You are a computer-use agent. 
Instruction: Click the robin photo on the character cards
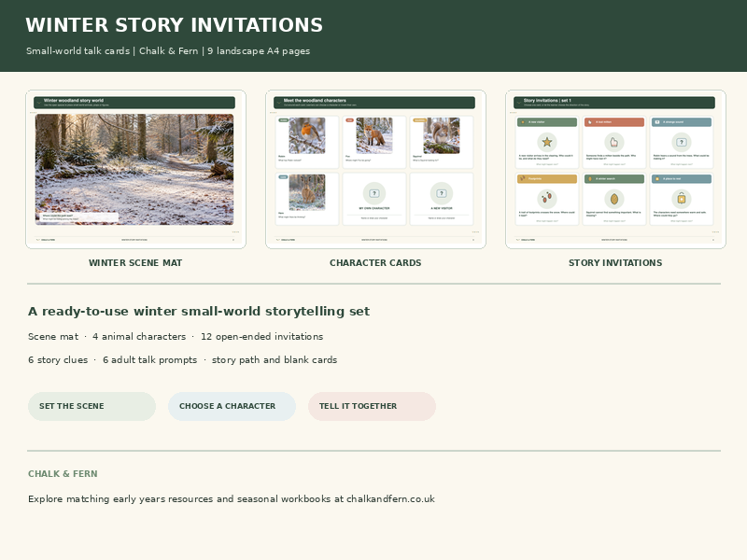click(307, 135)
